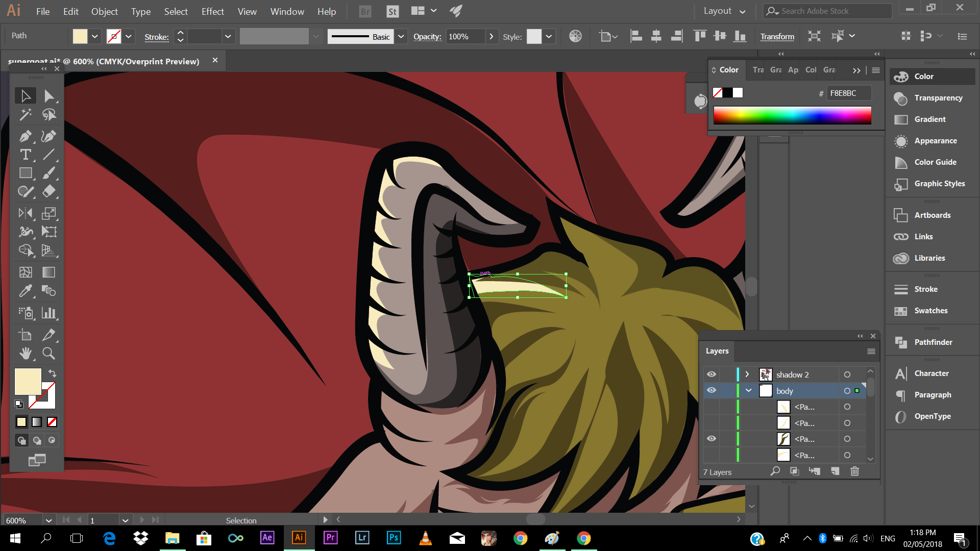Select the Type tool

(25, 155)
